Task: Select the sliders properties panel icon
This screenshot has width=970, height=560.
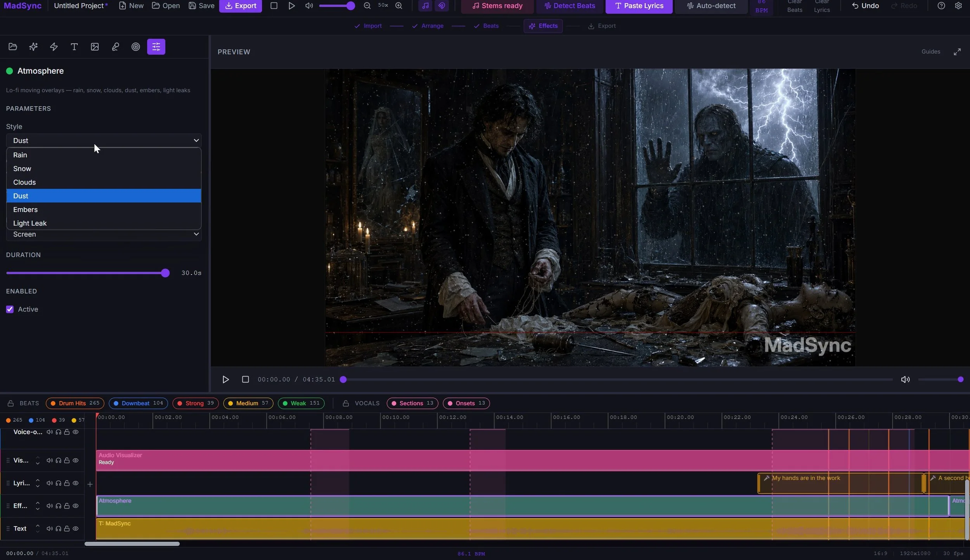Action: click(x=156, y=47)
